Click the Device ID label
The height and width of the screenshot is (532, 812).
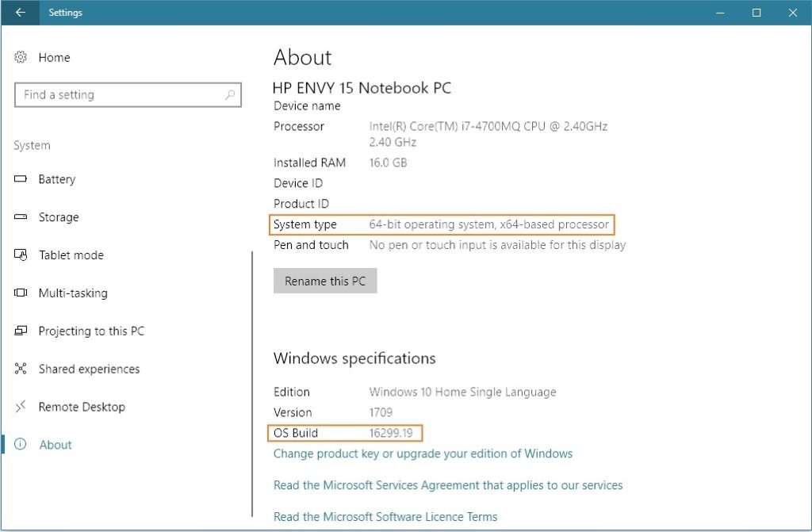coord(298,183)
